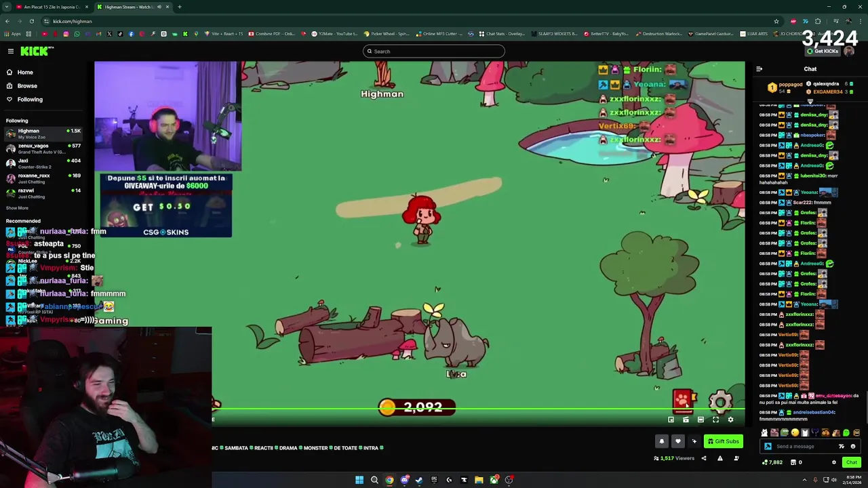The image size is (868, 488).
Task: Toggle fullscreen on video player
Action: click(x=715, y=420)
